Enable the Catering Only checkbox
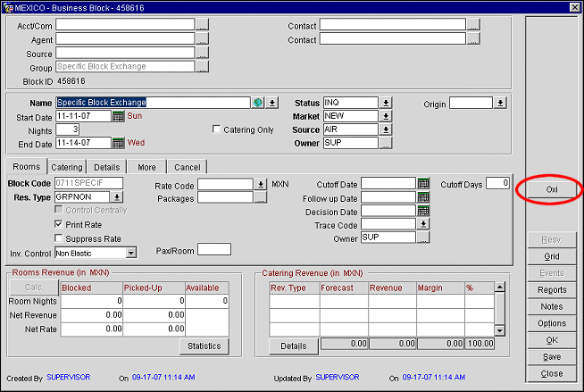Screen dimensions: 584x392 [216, 129]
